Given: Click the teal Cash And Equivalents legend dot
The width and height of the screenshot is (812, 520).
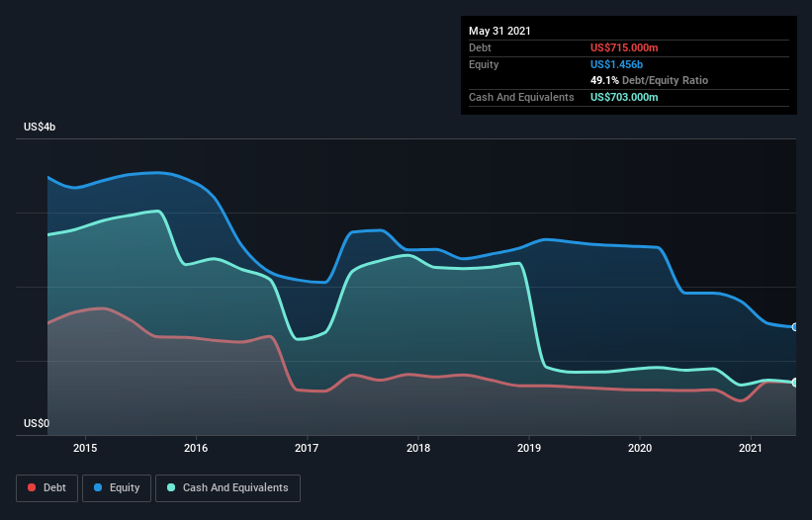Looking at the screenshot, I should pyautogui.click(x=171, y=487).
